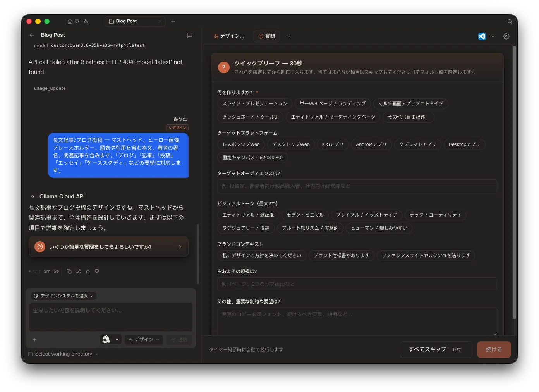
Task: Click the chat panel vertical scrollbar
Action: [198, 254]
